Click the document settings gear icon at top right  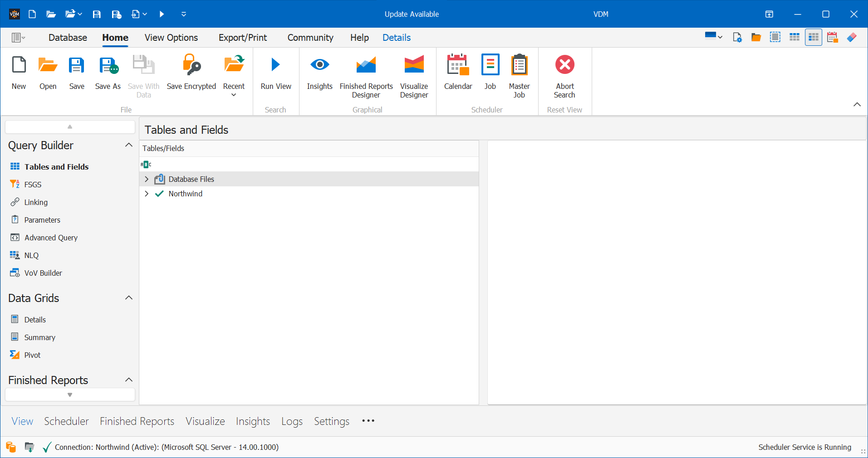click(737, 38)
